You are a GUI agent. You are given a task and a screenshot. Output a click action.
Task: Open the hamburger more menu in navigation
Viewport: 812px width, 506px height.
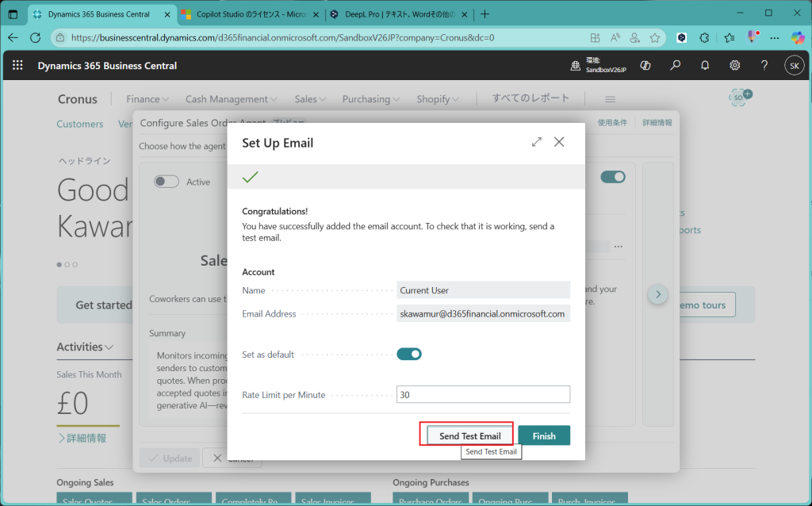610,99
